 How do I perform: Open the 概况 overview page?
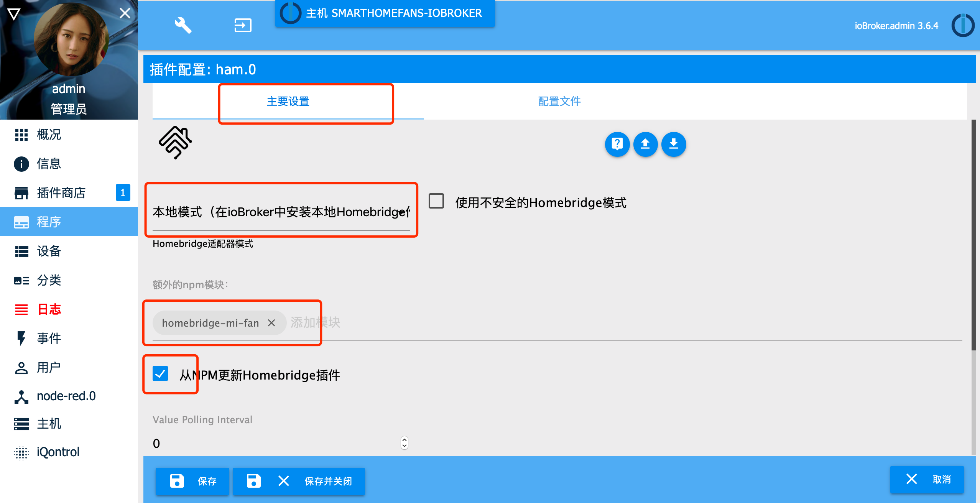(x=69, y=135)
